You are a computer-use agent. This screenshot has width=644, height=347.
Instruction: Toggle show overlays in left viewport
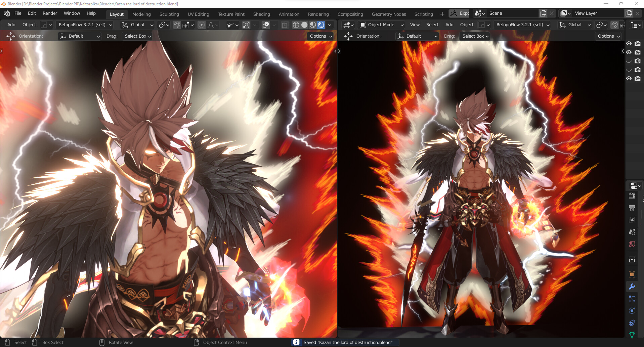(266, 25)
